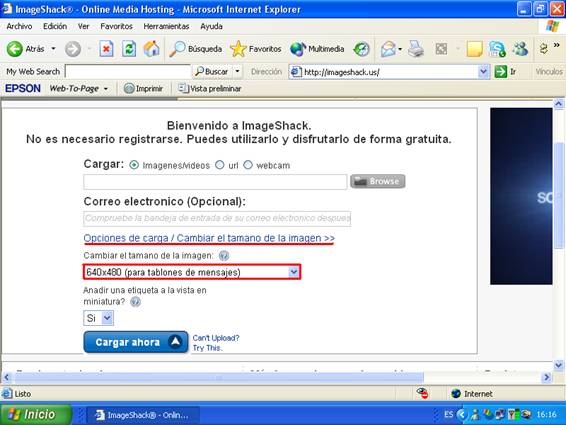The image size is (566, 425).
Task: Open Favoritos star toolbar icon
Action: (x=238, y=49)
